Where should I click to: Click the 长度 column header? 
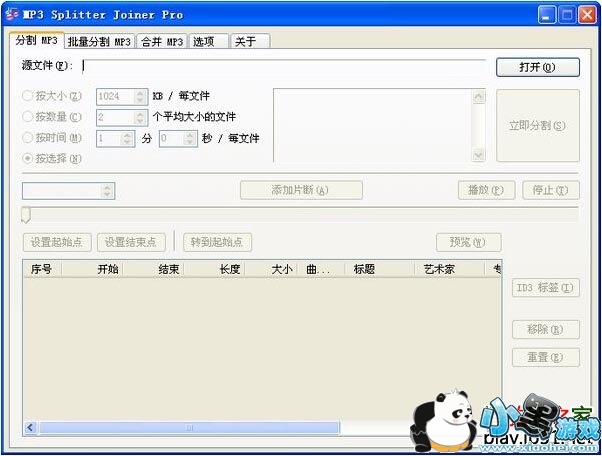214,269
